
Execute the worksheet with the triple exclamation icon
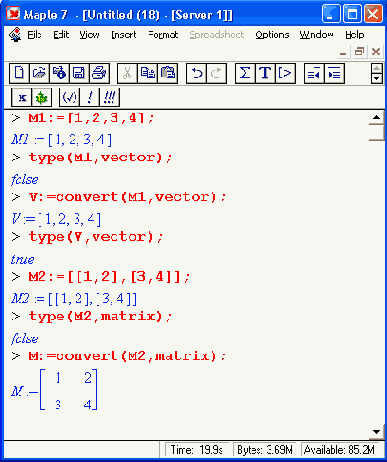[x=109, y=97]
